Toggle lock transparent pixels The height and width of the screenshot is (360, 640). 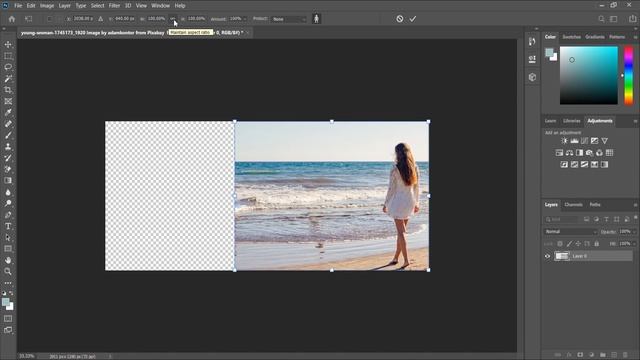pyautogui.click(x=560, y=244)
